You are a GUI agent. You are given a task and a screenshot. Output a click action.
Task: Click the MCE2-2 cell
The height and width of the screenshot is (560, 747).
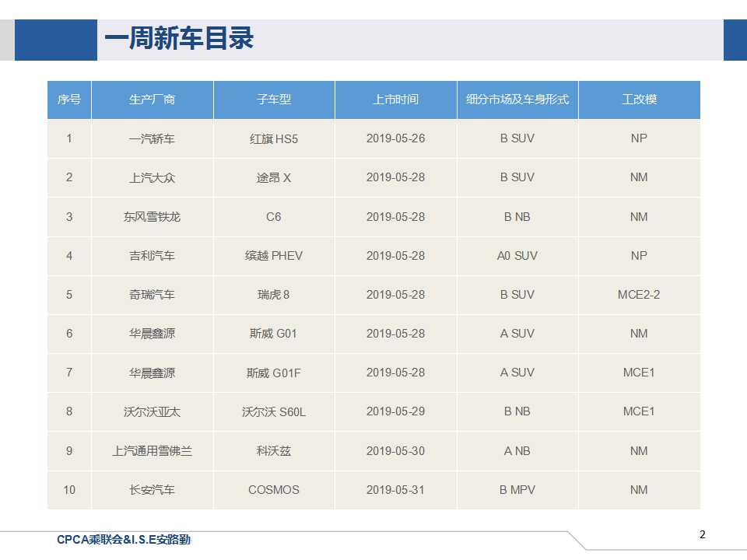click(x=640, y=295)
